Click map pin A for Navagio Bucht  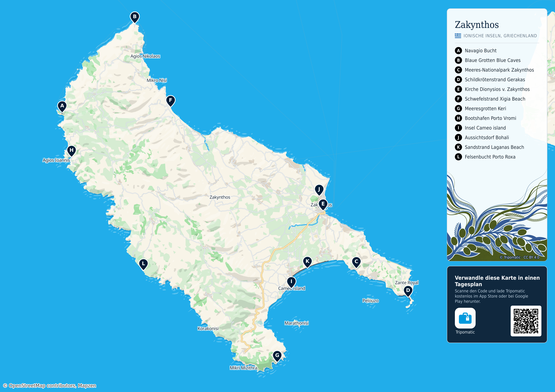pyautogui.click(x=62, y=106)
